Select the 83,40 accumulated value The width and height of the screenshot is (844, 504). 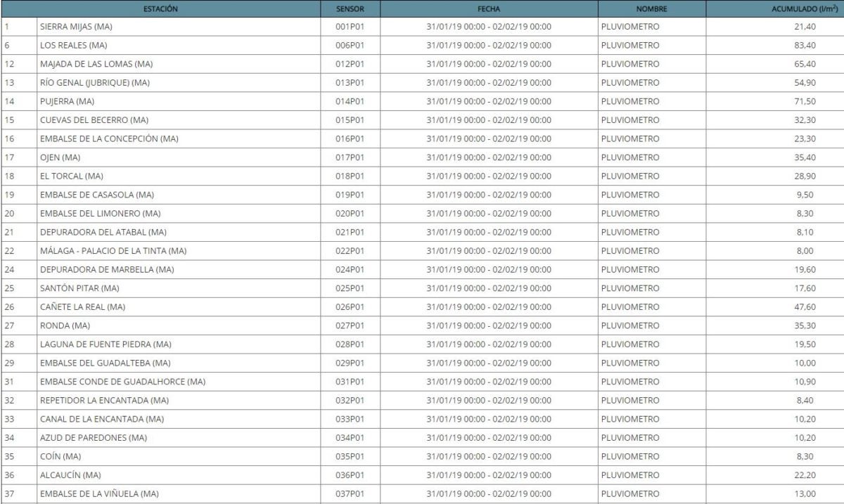[805, 46]
